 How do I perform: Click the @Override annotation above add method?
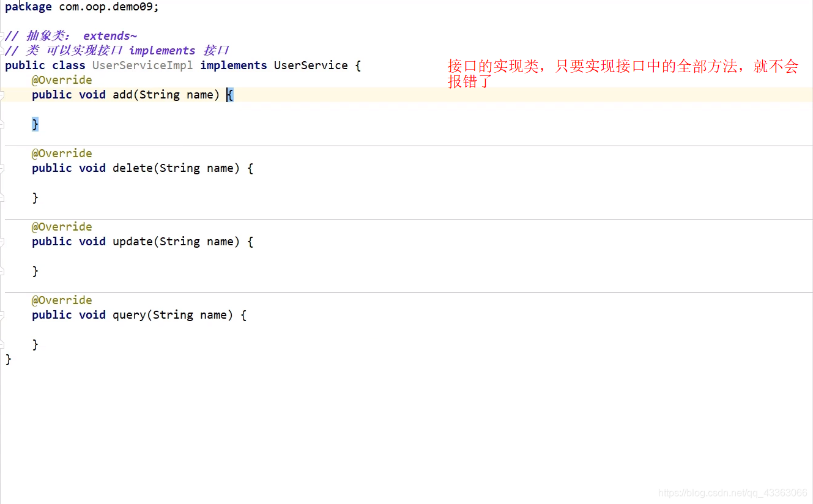point(62,80)
